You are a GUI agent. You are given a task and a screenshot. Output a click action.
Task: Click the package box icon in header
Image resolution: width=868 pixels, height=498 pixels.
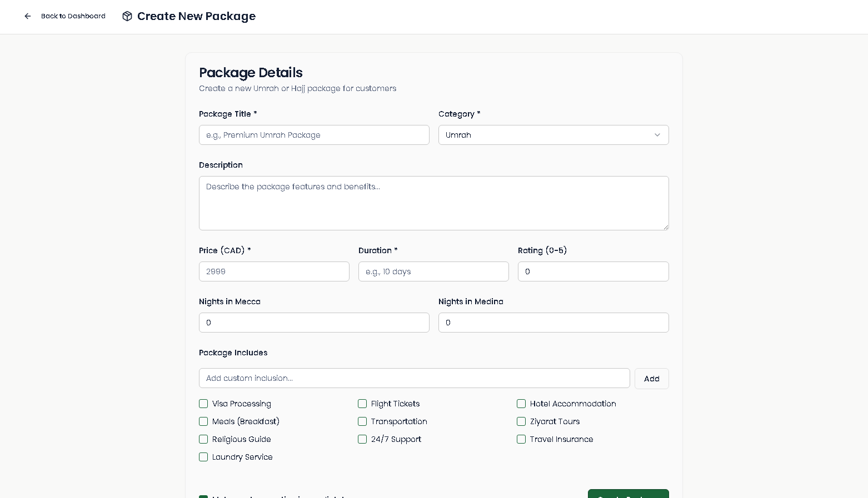tap(127, 16)
